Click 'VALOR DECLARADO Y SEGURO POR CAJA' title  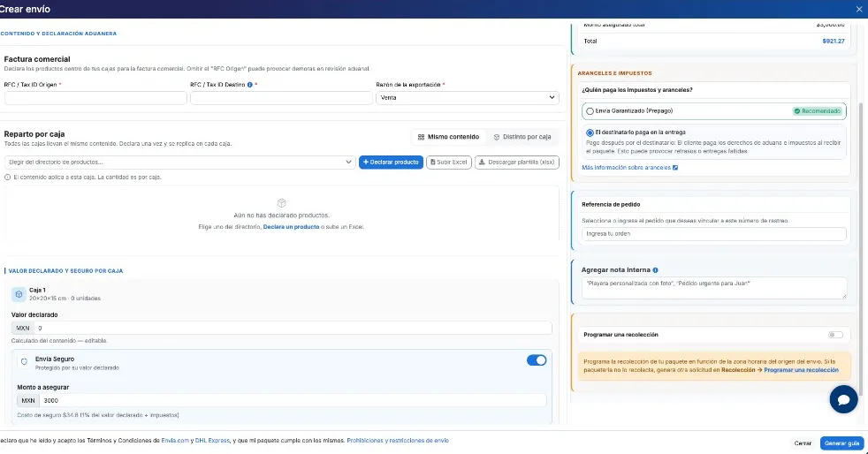click(65, 271)
